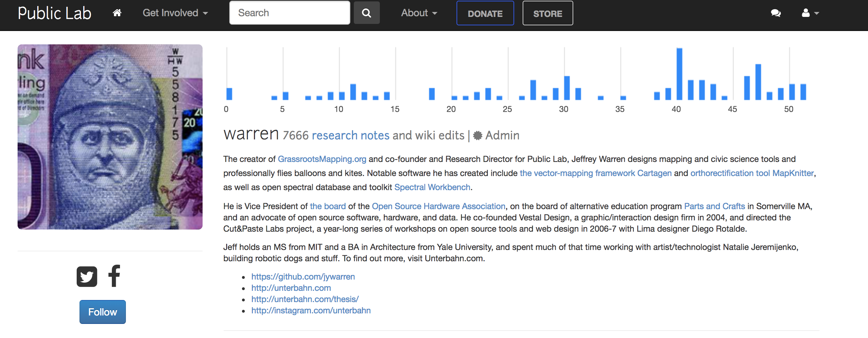Viewport: 868px width, 338px height.
Task: Click the activity bar at week 0
Action: click(229, 94)
